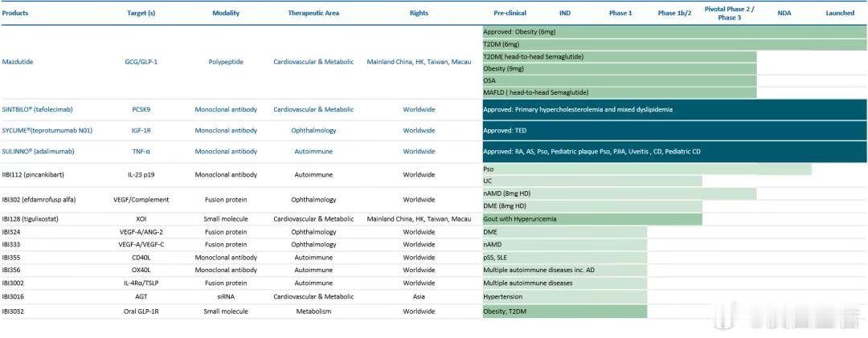Click the Obesity (9mg) pipeline bar
This screenshot has height=338, width=868.
pyautogui.click(x=619, y=68)
